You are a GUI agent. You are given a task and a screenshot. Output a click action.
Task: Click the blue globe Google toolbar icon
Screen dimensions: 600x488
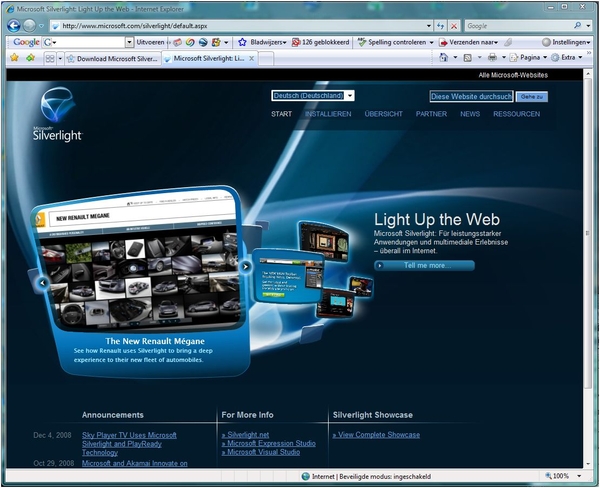pyautogui.click(x=203, y=42)
